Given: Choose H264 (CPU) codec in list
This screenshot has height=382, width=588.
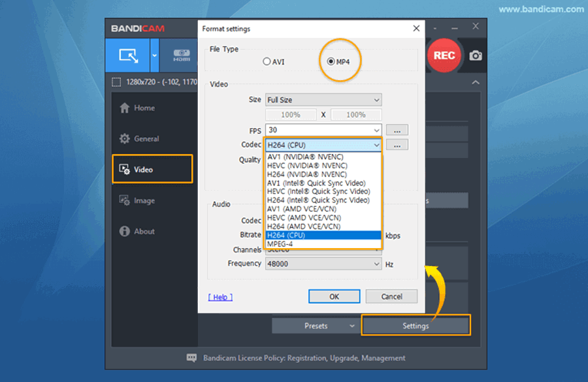Looking at the screenshot, I should tap(323, 235).
